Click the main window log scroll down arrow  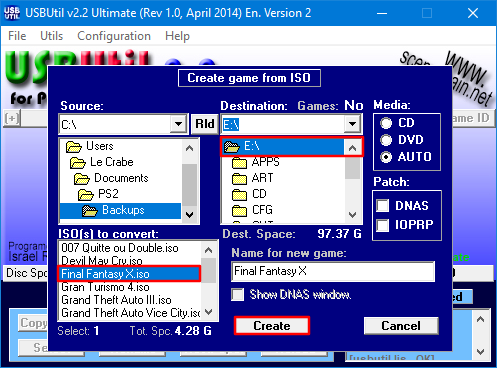(x=480, y=351)
